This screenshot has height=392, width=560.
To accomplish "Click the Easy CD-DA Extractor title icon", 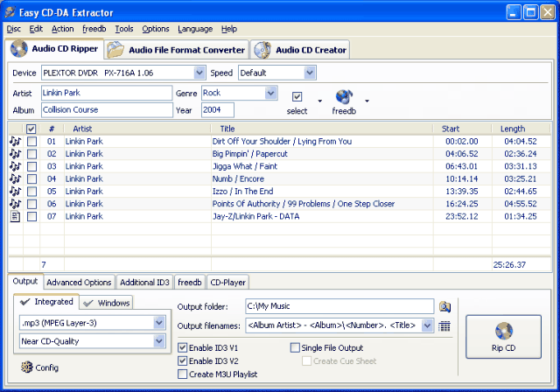I will tap(10, 12).
